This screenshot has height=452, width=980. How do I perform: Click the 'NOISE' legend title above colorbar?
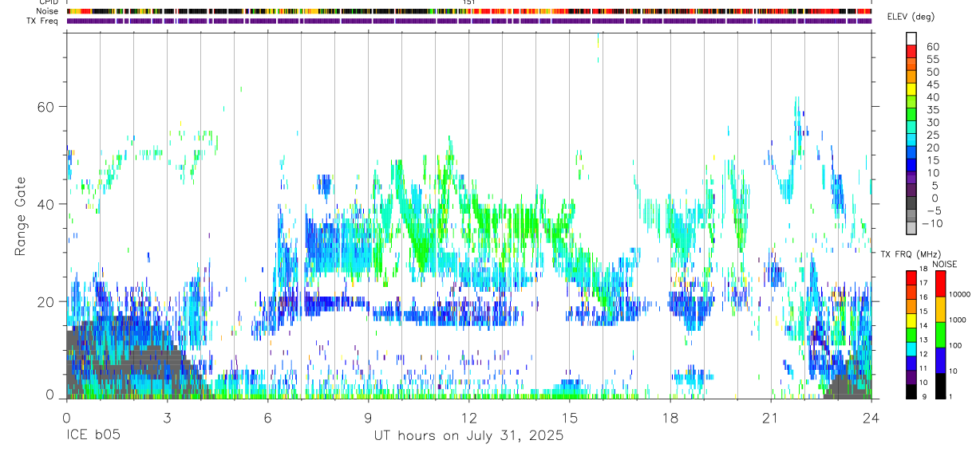click(944, 264)
